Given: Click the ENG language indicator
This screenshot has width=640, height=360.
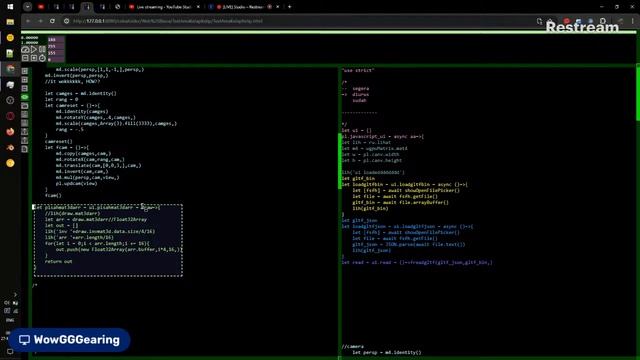Looking at the screenshot, I should tap(10, 320).
